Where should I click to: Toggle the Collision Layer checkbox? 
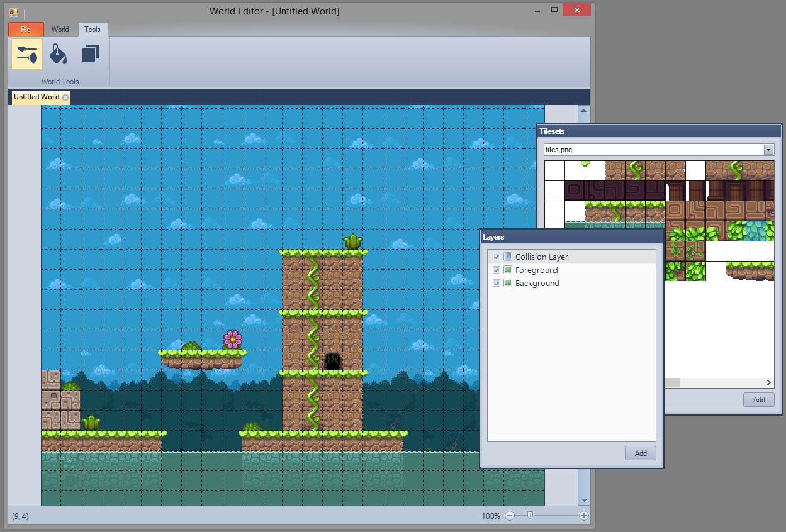click(497, 257)
